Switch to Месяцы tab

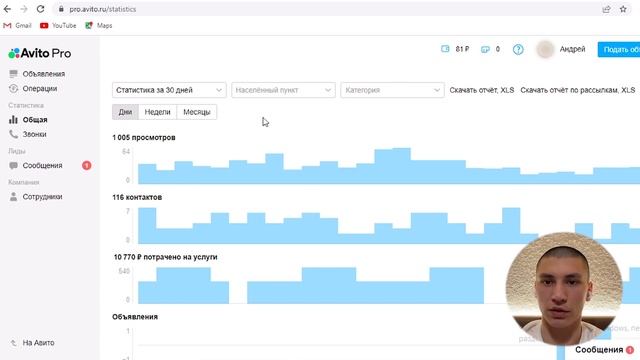(197, 112)
